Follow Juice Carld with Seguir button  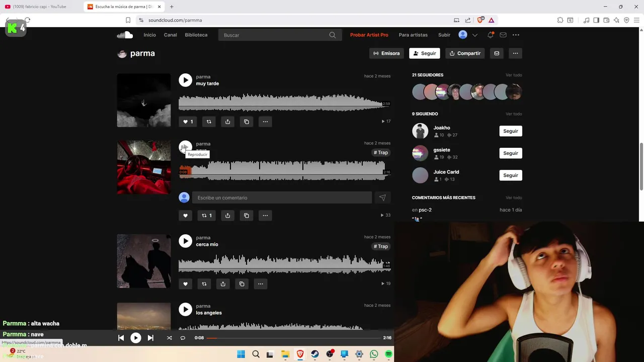click(511, 175)
